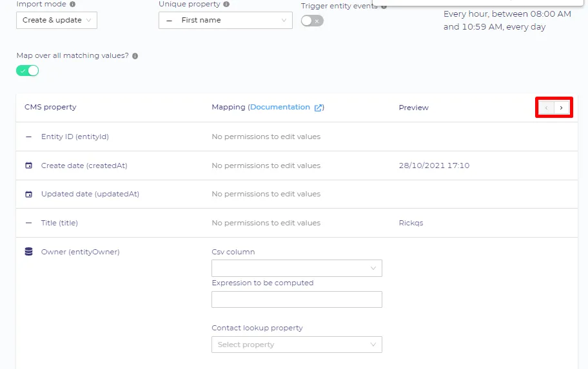
Task: Go to next preview record arrow
Action: pyautogui.click(x=562, y=108)
